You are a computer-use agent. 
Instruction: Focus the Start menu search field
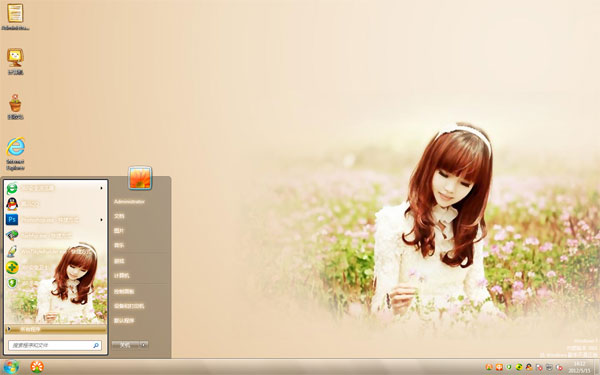tap(55, 346)
